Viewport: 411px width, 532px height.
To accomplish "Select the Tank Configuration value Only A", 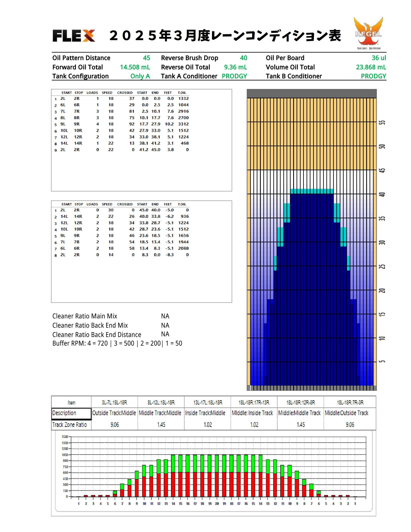I will click(x=140, y=76).
